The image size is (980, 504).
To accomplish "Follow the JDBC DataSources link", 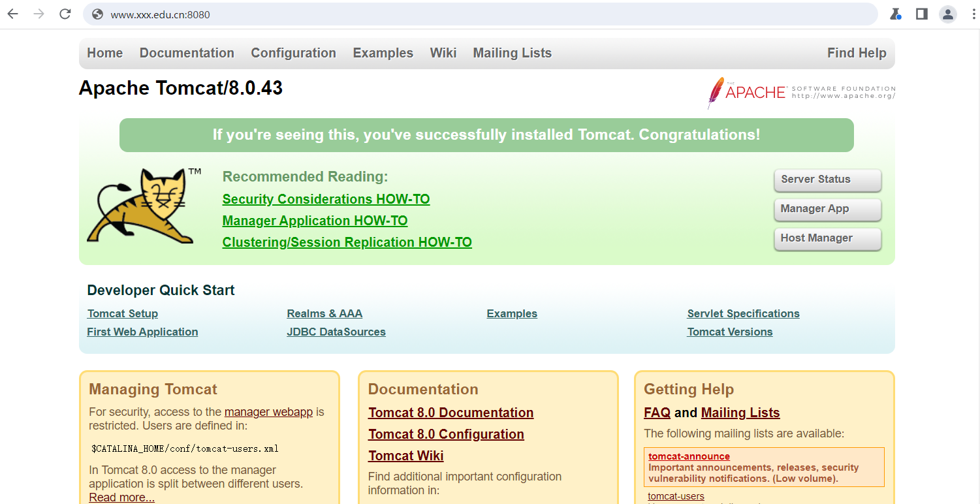I will pyautogui.click(x=336, y=332).
